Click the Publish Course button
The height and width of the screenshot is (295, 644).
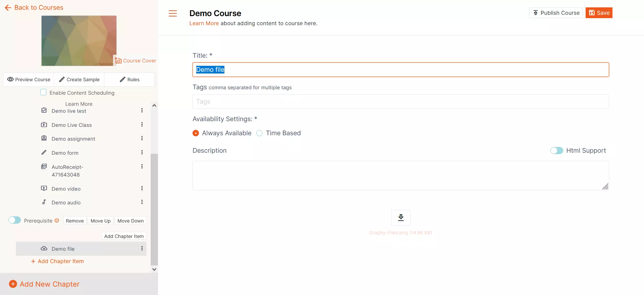[x=556, y=13]
